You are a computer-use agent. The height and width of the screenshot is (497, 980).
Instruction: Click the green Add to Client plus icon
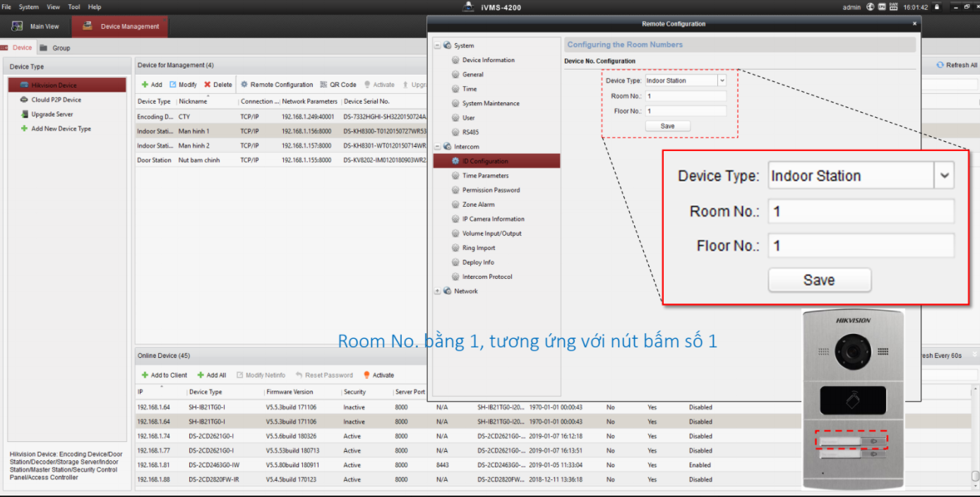tap(145, 376)
